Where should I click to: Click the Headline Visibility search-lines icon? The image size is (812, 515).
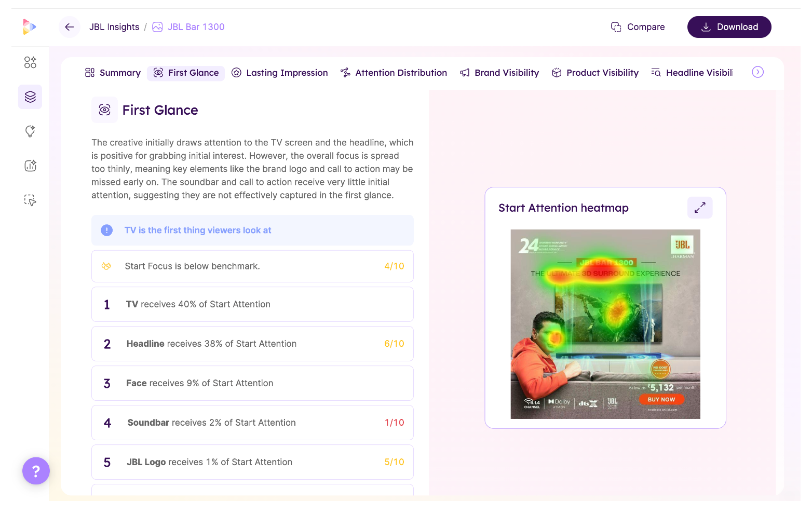[x=656, y=73]
